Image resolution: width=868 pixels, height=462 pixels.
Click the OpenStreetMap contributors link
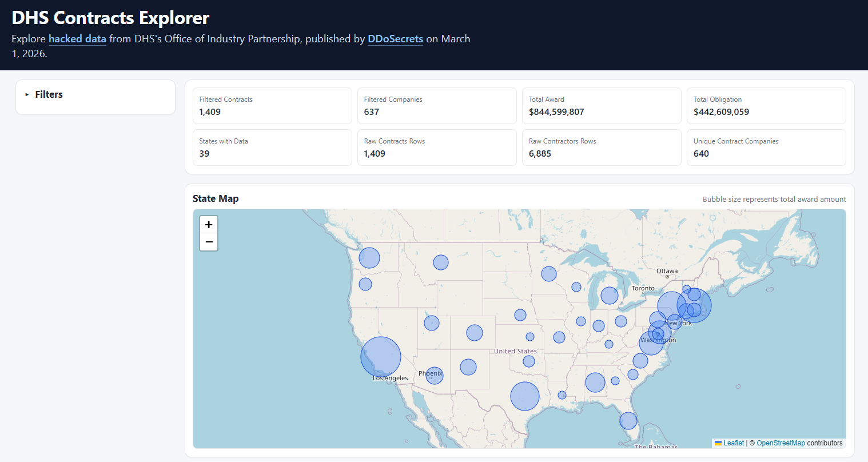point(781,443)
